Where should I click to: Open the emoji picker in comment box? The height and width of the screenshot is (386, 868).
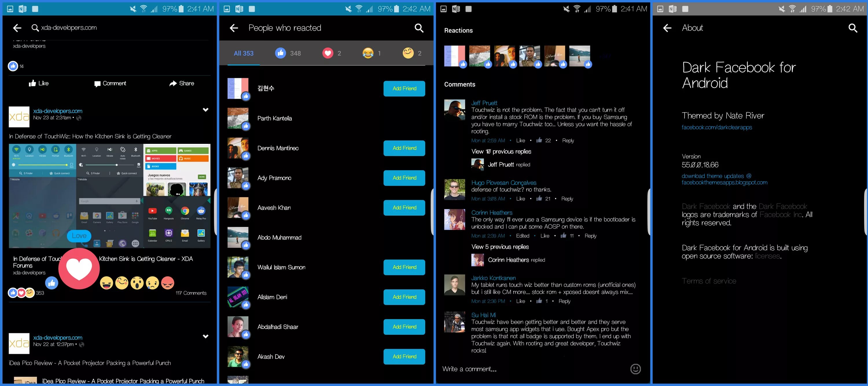(635, 369)
